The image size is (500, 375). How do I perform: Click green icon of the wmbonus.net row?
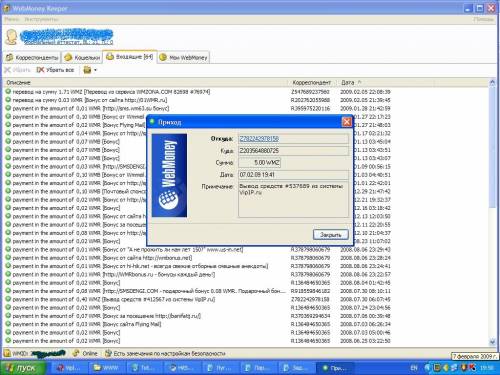(x=8, y=257)
